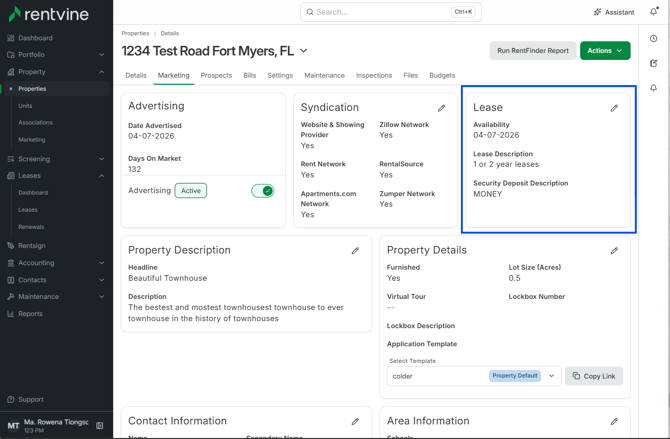Image resolution: width=670 pixels, height=439 pixels.
Task: Open Rentsign in sidebar
Action: click(x=32, y=246)
